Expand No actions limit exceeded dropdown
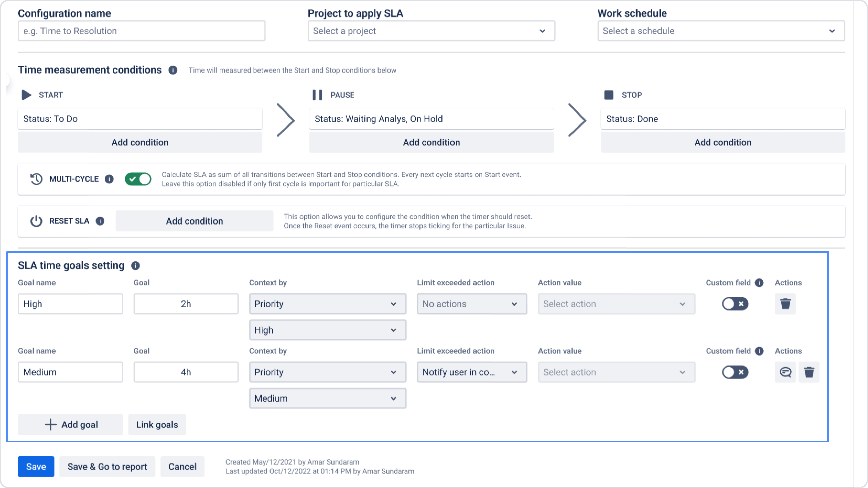The image size is (868, 488). 472,304
